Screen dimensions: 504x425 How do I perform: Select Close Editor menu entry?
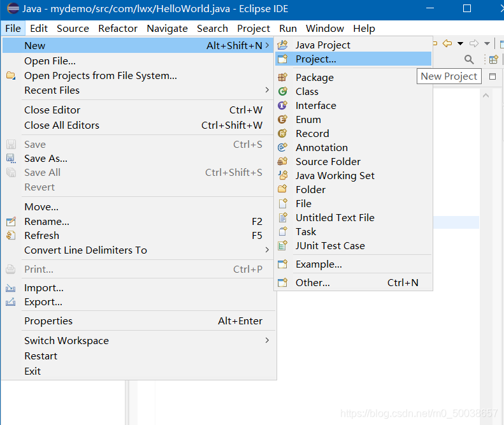138,110
